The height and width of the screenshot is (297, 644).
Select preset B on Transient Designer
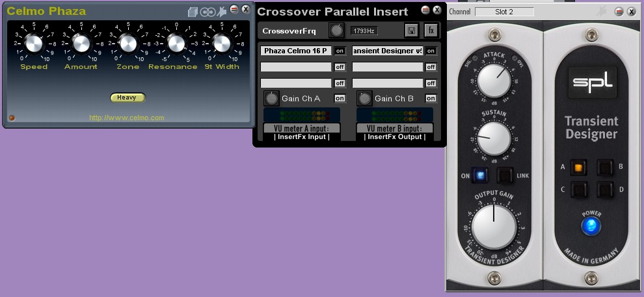pyautogui.click(x=606, y=168)
